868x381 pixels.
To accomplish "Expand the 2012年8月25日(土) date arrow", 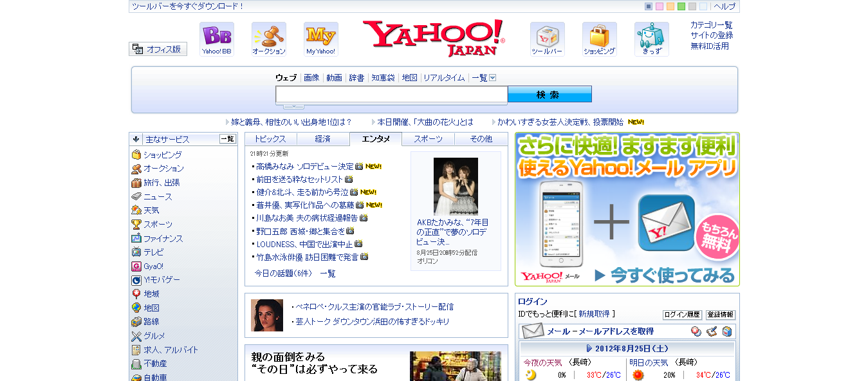I will click(x=589, y=348).
